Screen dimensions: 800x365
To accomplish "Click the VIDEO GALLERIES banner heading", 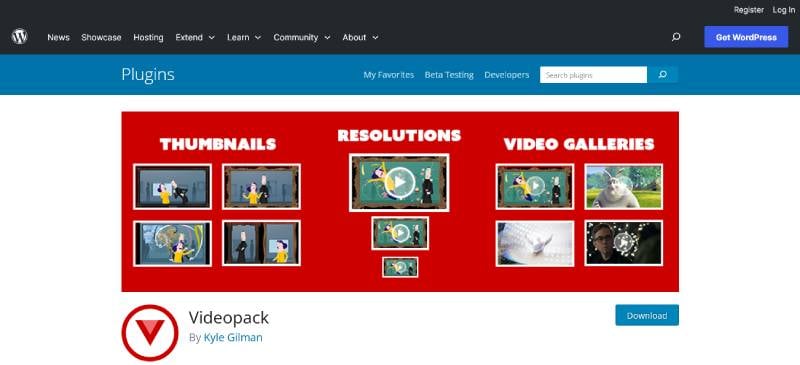I will [x=579, y=144].
